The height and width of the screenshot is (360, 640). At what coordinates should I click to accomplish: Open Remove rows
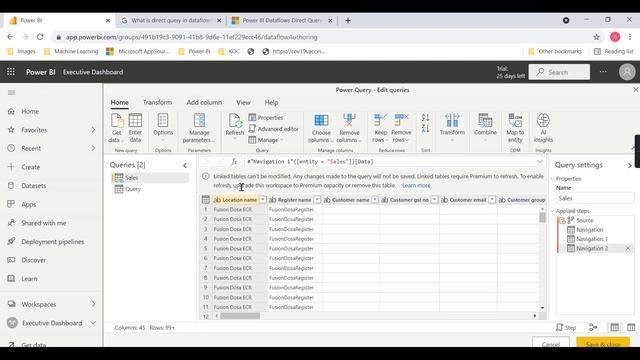[x=401, y=128]
